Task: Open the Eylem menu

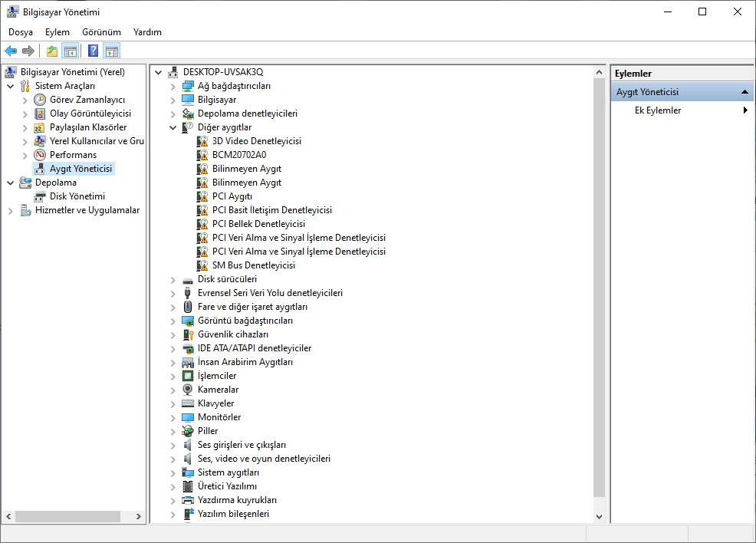Action: (x=57, y=32)
